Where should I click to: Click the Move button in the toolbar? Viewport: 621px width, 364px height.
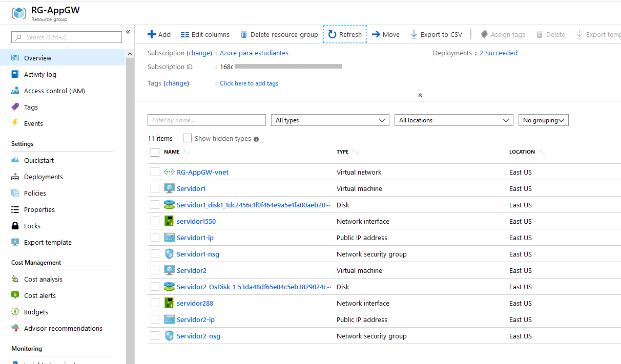[386, 34]
